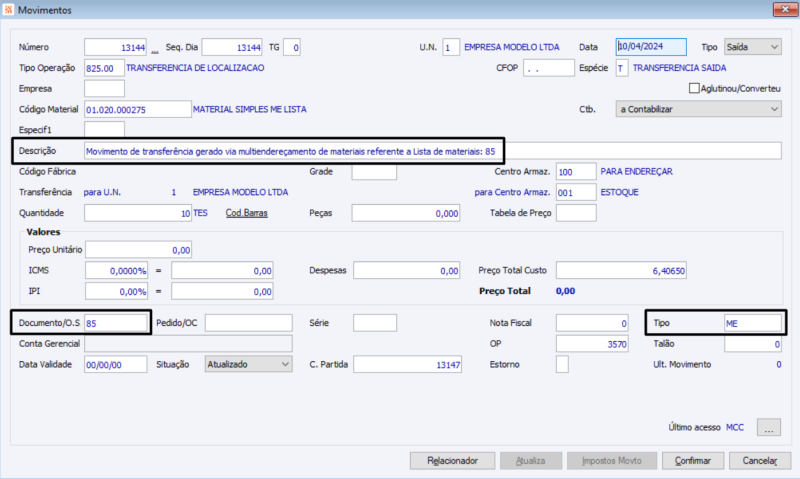Click the ICMS value field

coord(222,270)
